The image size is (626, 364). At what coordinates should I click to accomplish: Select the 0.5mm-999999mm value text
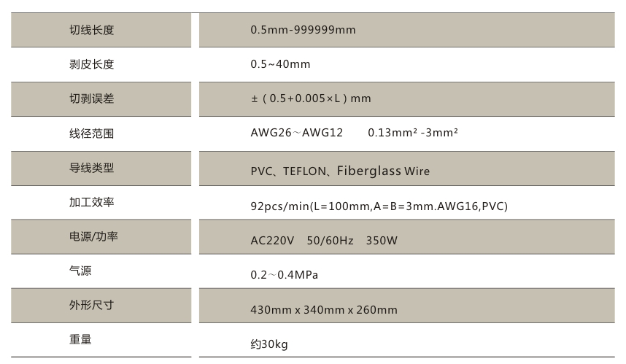[302, 30]
